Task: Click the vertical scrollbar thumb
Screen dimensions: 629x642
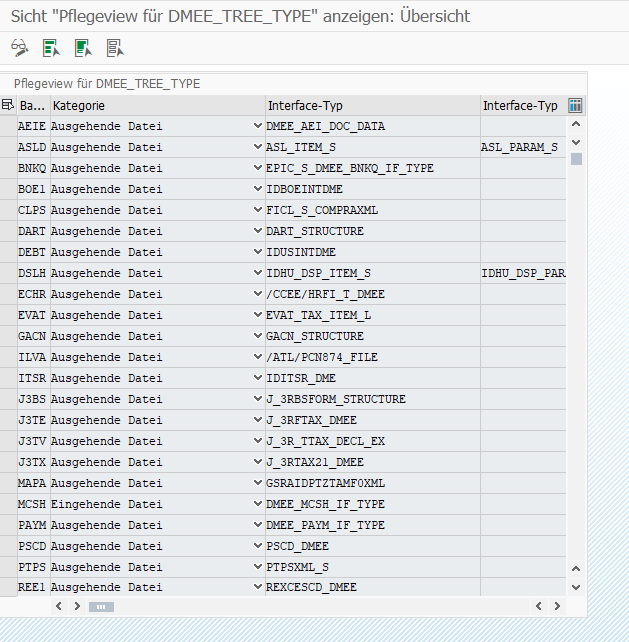Action: pos(576,159)
